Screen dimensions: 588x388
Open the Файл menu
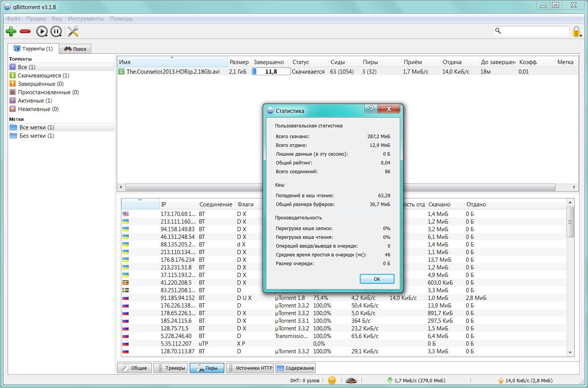[x=13, y=18]
